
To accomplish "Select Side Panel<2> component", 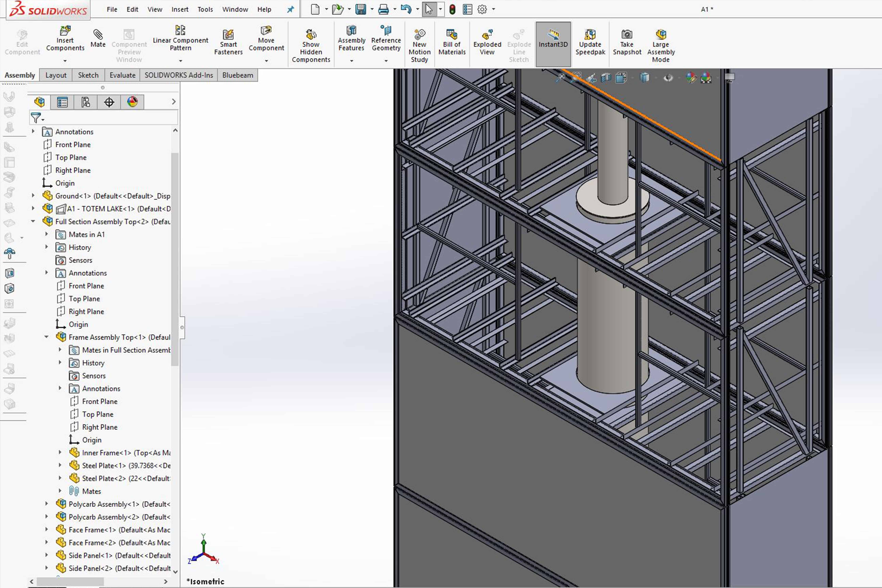I will pyautogui.click(x=113, y=568).
